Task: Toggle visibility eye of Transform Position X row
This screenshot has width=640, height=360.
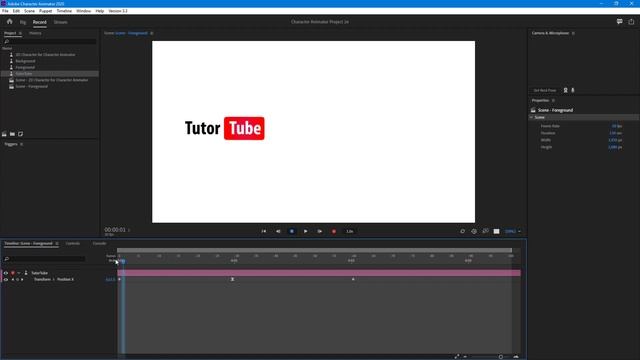Action: [6, 280]
